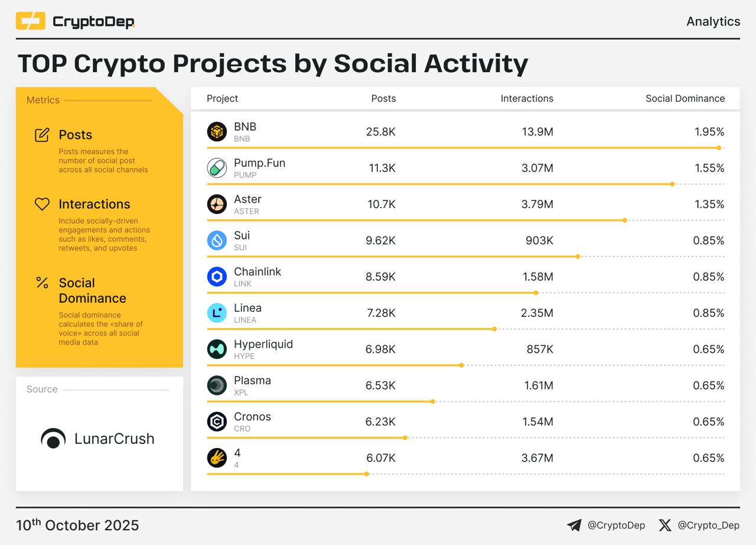Click the BNB progress bar end dot
Screen dimensions: 756x545
click(719, 148)
